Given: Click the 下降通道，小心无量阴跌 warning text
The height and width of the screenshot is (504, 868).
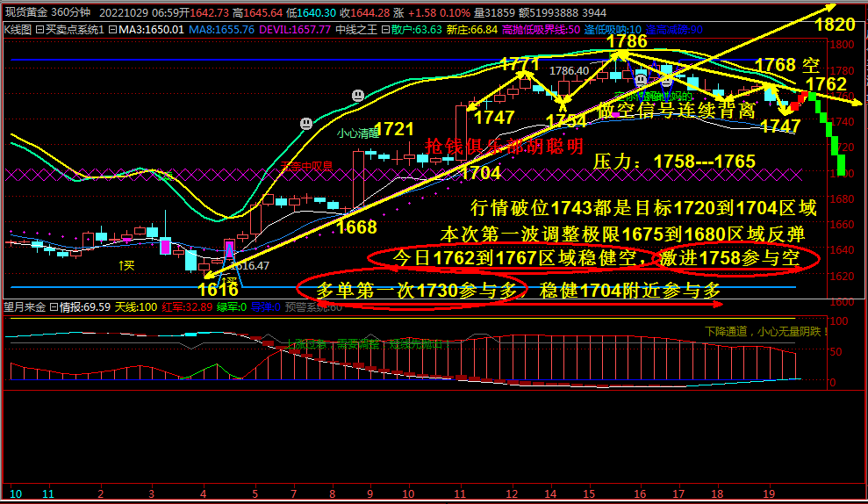Looking at the screenshot, I should pos(767,331).
